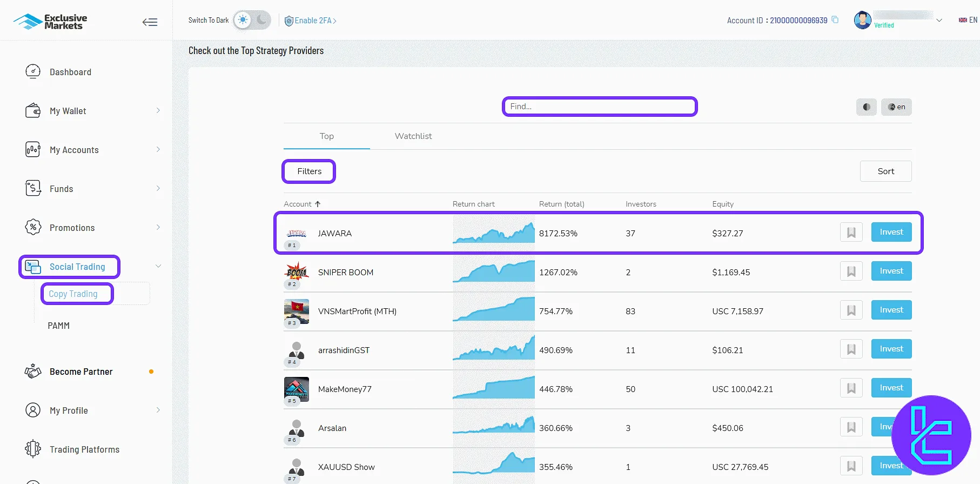This screenshot has height=484, width=980.
Task: Bookmark SNIPER BOOM to the watchlist
Action: click(851, 271)
